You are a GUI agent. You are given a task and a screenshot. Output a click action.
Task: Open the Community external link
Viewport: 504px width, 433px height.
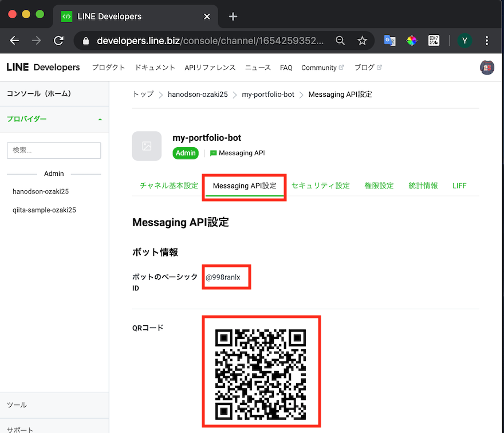pos(322,68)
